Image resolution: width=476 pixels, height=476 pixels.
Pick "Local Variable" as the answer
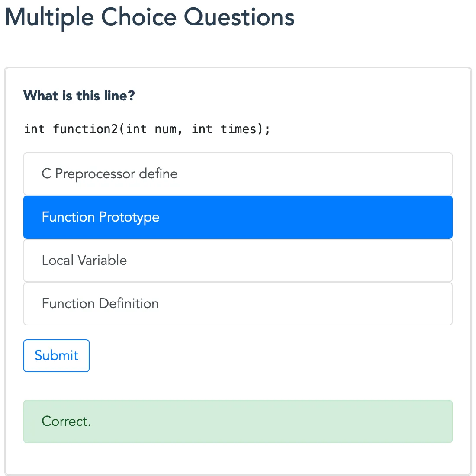coord(238,261)
